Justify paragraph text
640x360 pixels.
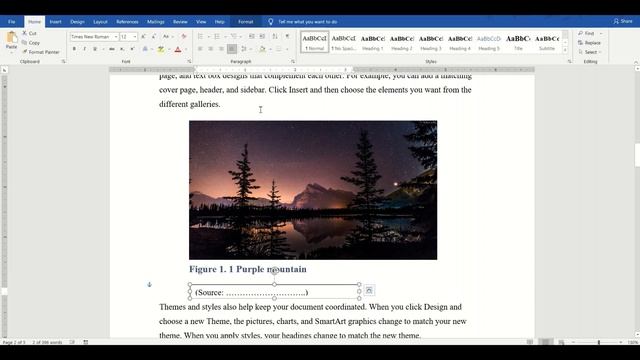coord(232,49)
